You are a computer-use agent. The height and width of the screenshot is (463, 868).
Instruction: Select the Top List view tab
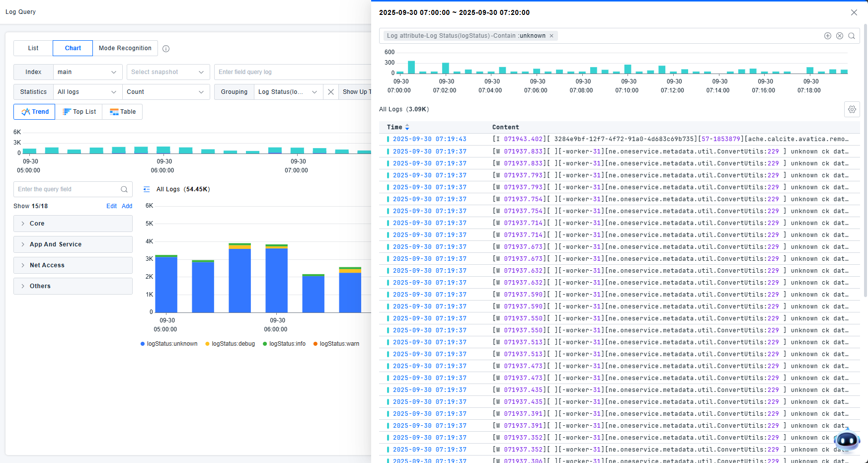click(79, 112)
